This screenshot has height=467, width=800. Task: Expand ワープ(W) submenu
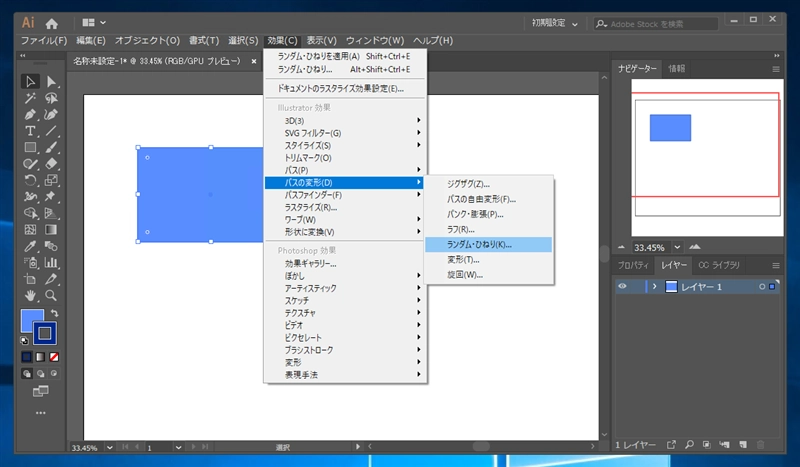[x=346, y=219]
